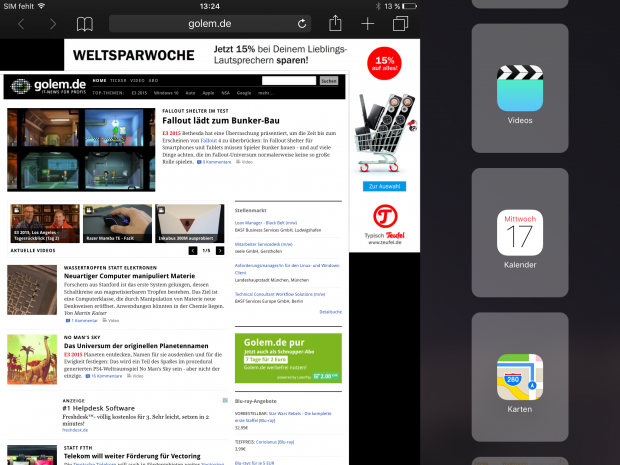Click the Teufel T logo
The image size is (620, 465).
click(x=385, y=216)
